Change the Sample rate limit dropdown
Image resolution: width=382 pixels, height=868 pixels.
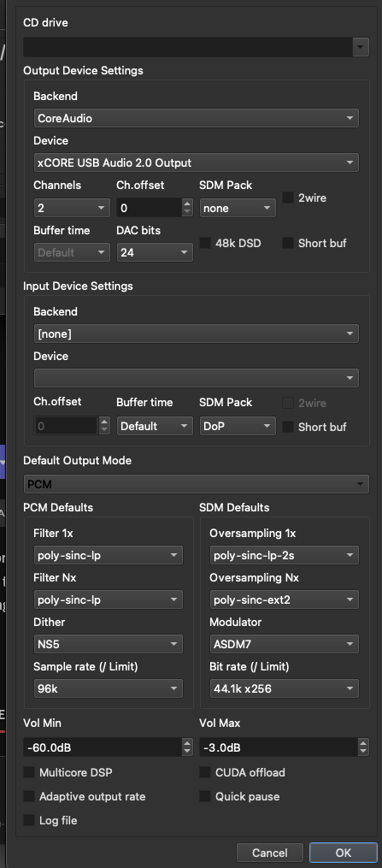click(108, 688)
